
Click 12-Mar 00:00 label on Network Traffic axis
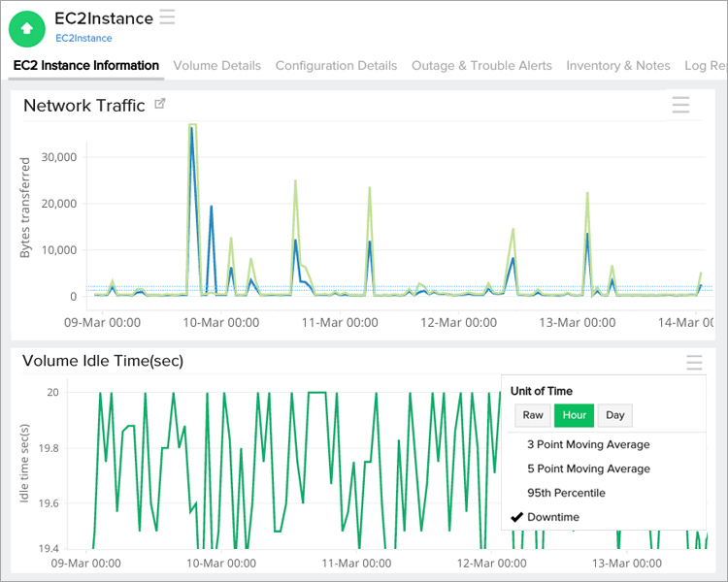point(459,323)
